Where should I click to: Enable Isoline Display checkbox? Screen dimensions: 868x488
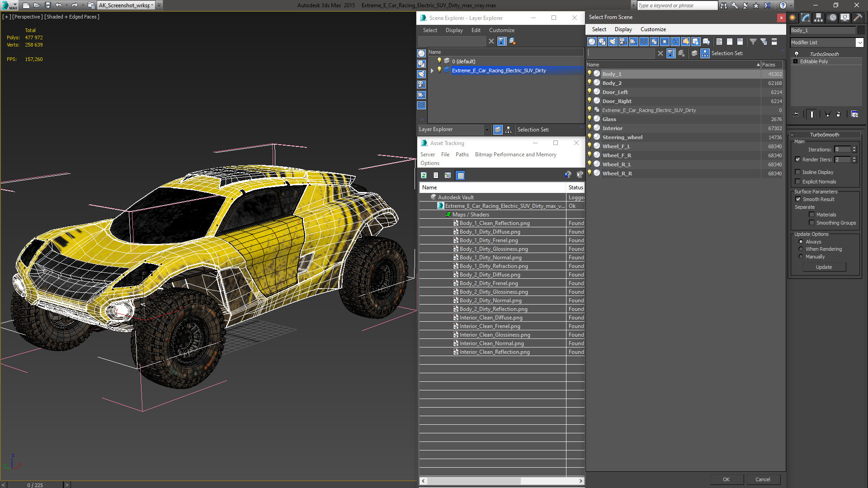tap(798, 172)
